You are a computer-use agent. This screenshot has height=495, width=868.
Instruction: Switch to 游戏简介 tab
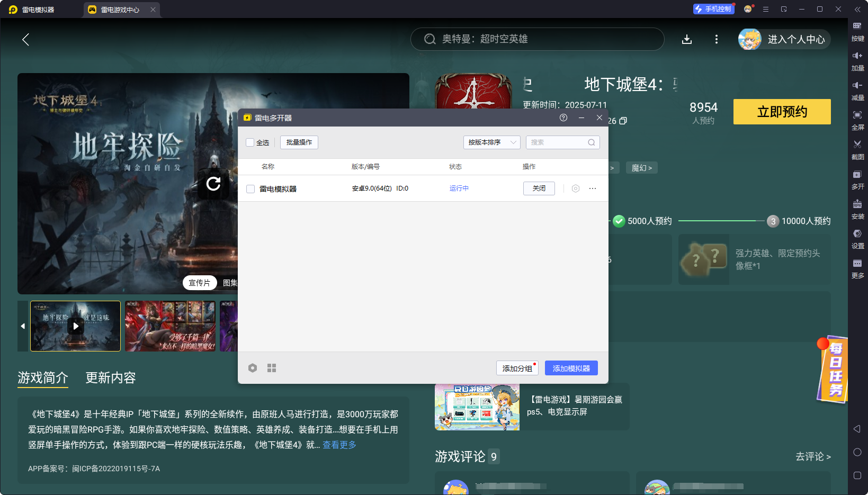point(43,377)
